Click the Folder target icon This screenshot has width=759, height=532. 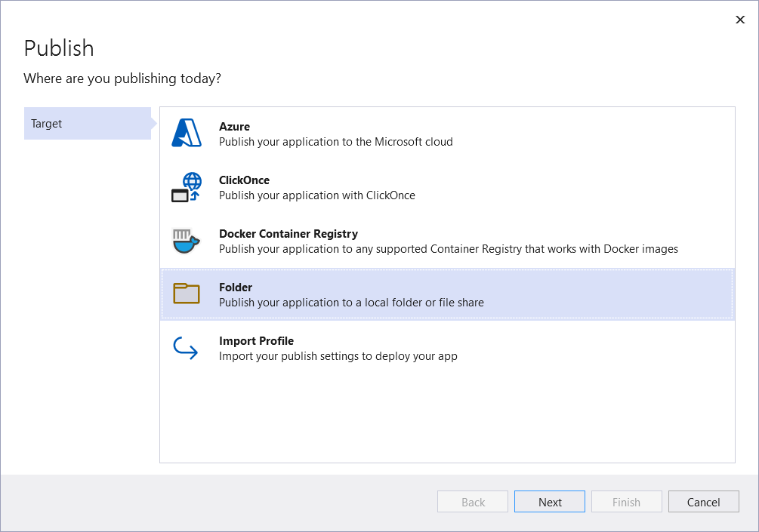tap(187, 294)
